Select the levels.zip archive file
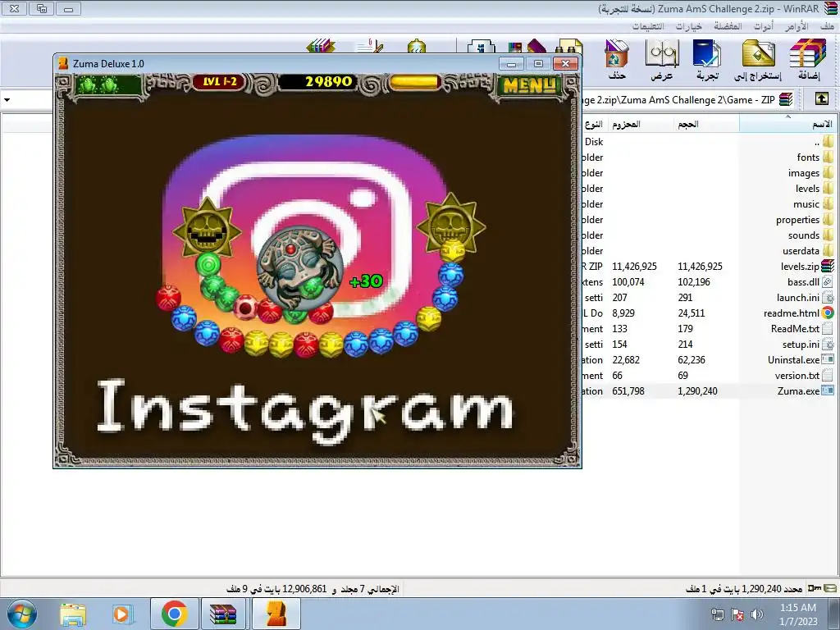840x630 pixels. [708, 267]
